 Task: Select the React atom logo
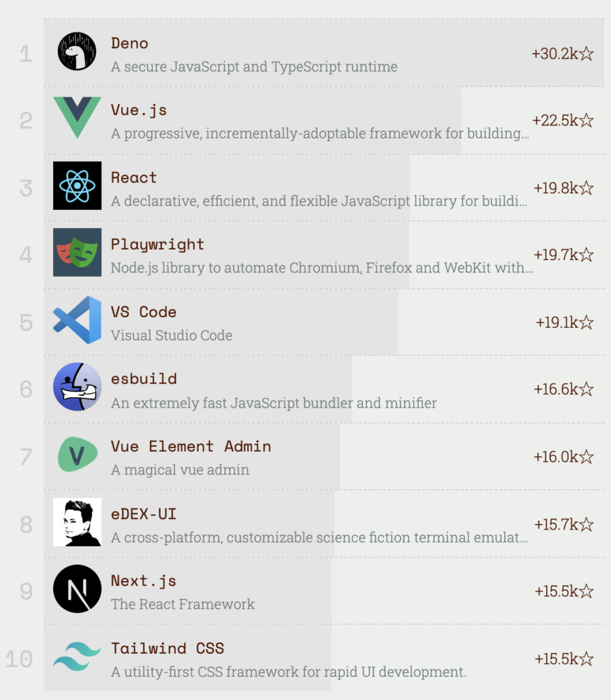coord(77,185)
